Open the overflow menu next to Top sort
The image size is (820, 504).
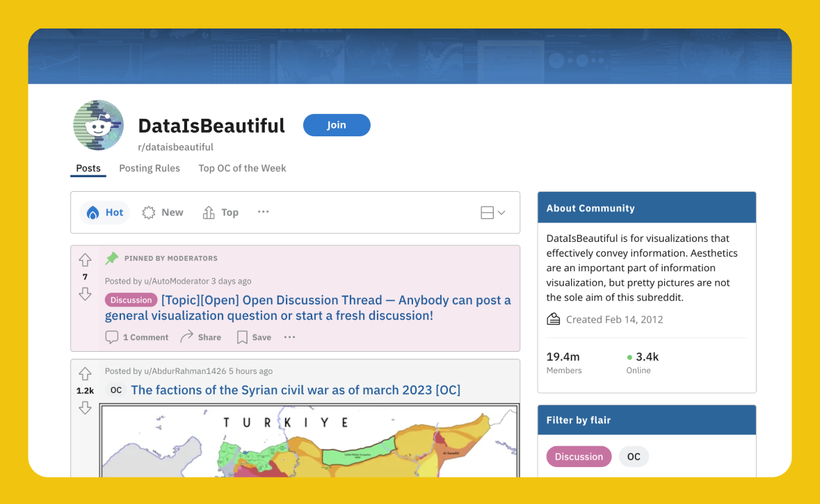(263, 212)
